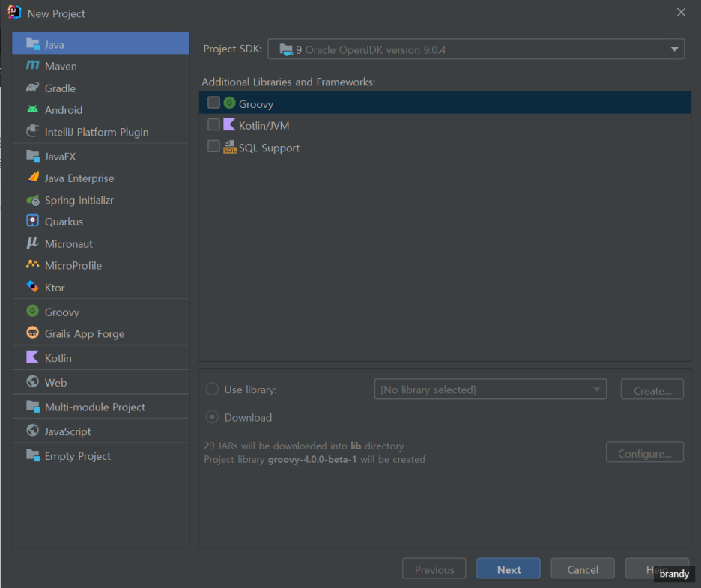Click the Kotlin sidebar icon

(33, 357)
